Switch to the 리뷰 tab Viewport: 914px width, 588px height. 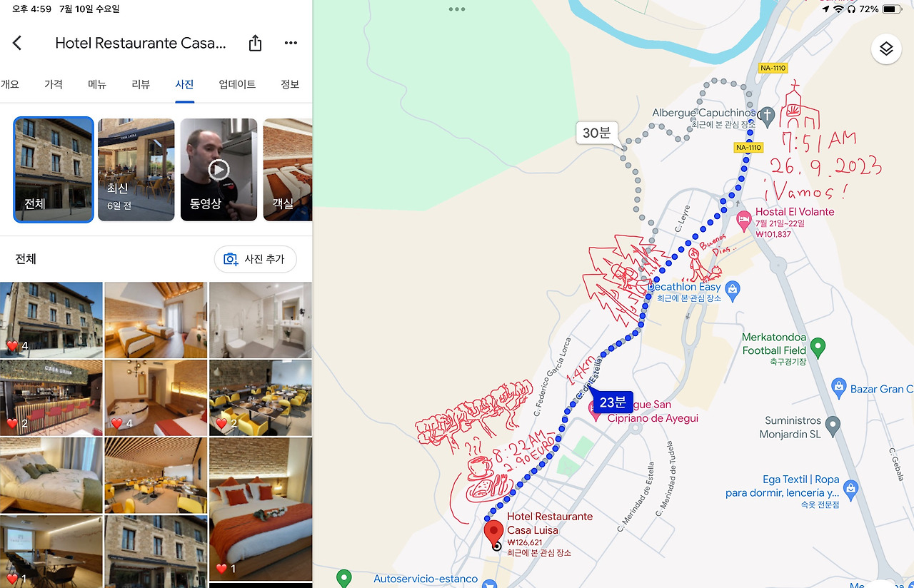click(x=141, y=84)
